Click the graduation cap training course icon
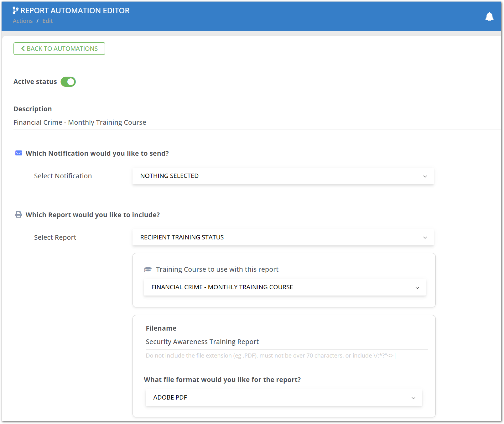 [x=148, y=269]
